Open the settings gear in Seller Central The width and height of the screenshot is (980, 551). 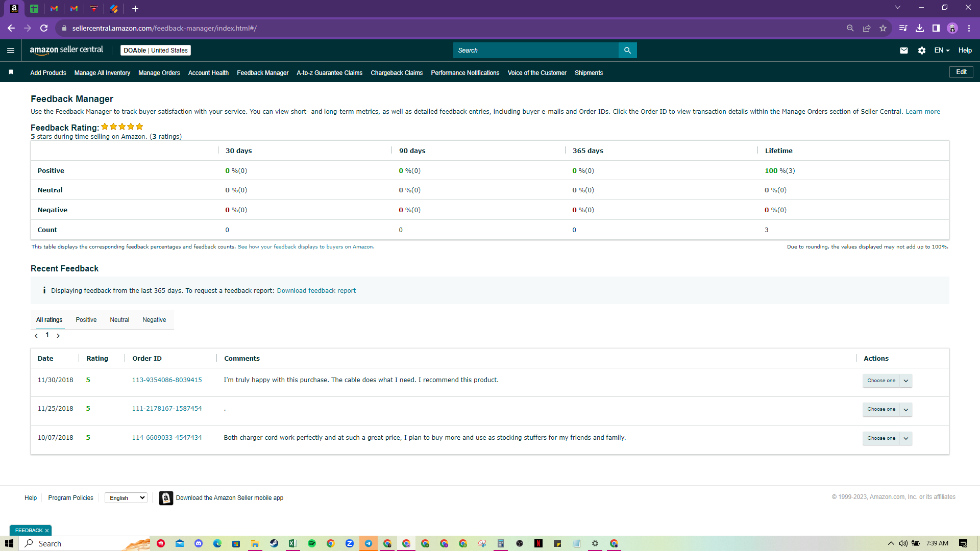922,51
